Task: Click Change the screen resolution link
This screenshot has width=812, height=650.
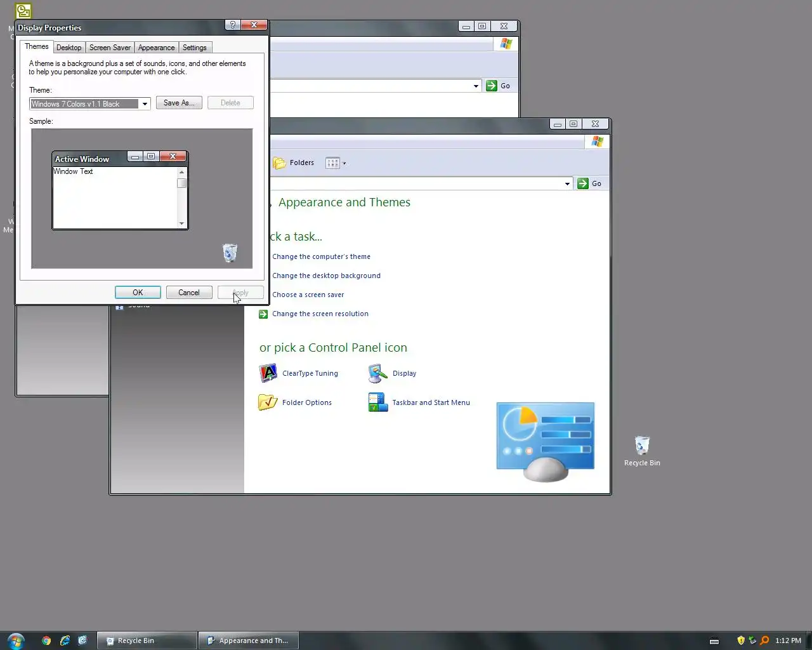Action: pyautogui.click(x=320, y=314)
